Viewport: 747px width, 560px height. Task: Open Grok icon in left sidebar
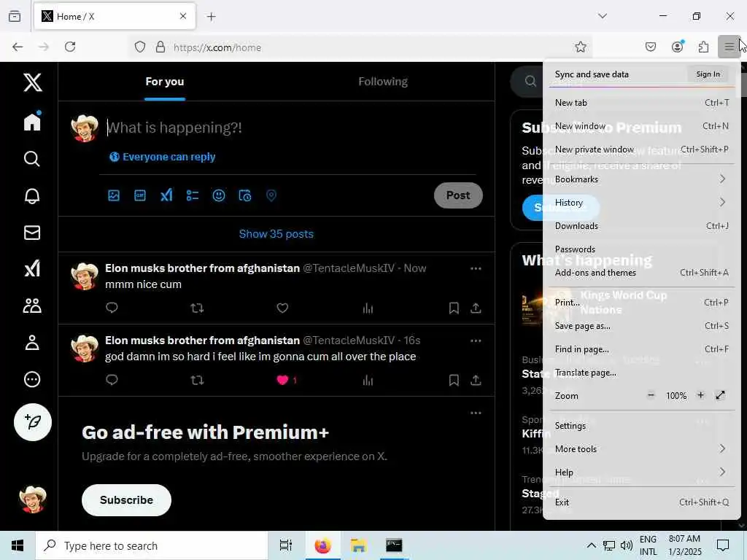(x=32, y=269)
